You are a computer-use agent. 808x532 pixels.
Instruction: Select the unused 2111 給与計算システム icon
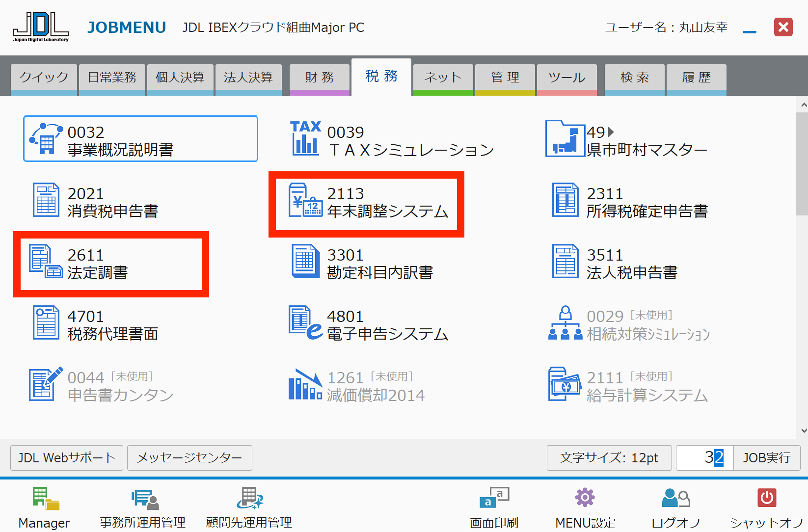click(565, 384)
